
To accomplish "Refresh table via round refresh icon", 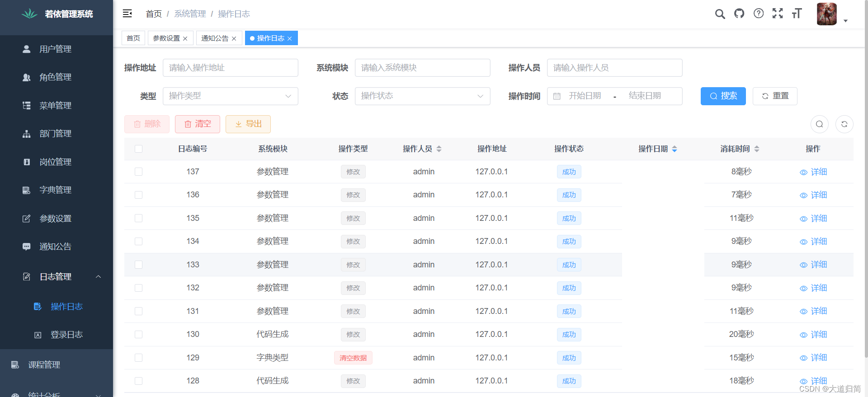I will click(844, 124).
